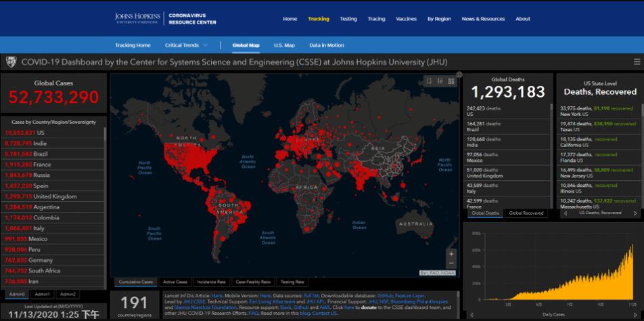The width and height of the screenshot is (644, 321).
Task: Select the Admin0 tab
Action: coord(18,295)
